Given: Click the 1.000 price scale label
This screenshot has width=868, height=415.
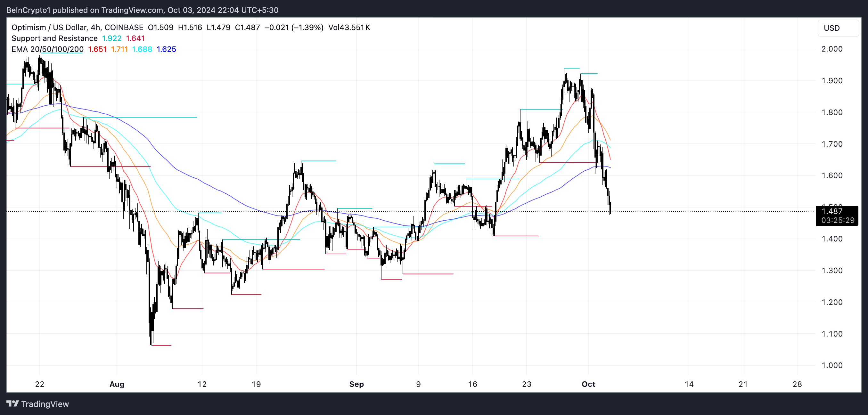Looking at the screenshot, I should [831, 365].
